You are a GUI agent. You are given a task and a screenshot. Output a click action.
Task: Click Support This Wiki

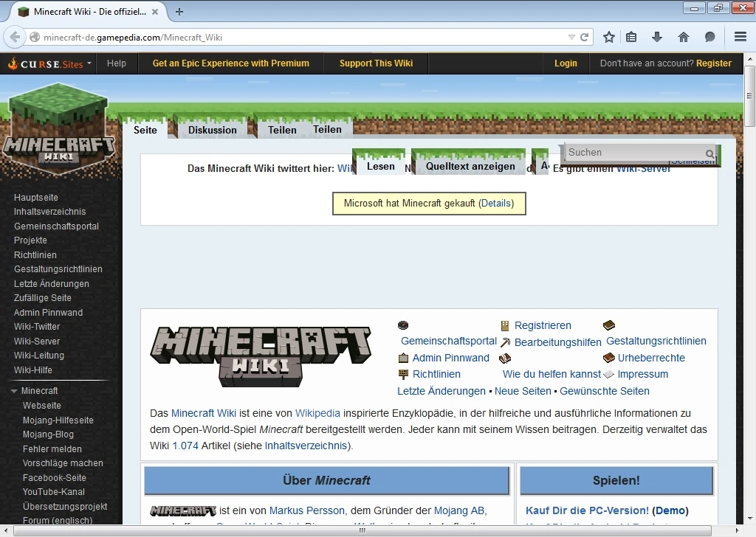(376, 63)
